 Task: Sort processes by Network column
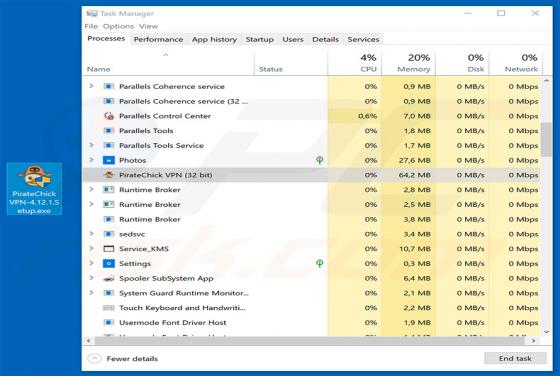(515, 63)
